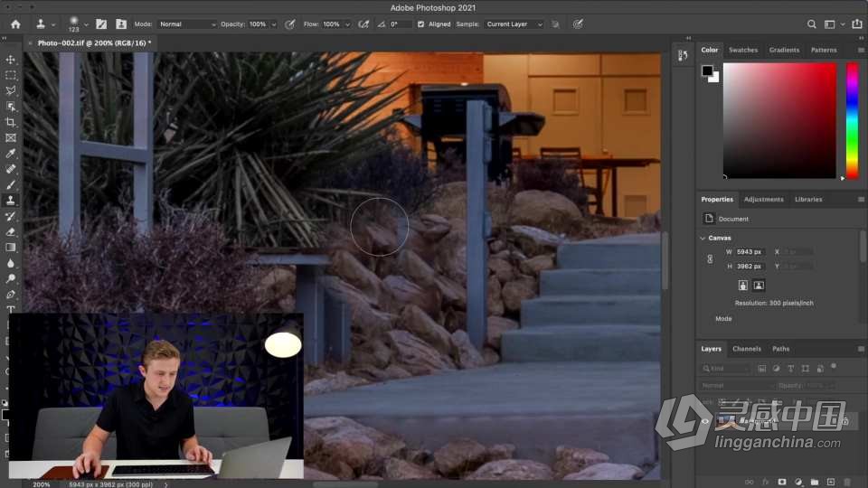Toggle the Clone Source panel
The height and width of the screenshot is (488, 868).
(120, 24)
